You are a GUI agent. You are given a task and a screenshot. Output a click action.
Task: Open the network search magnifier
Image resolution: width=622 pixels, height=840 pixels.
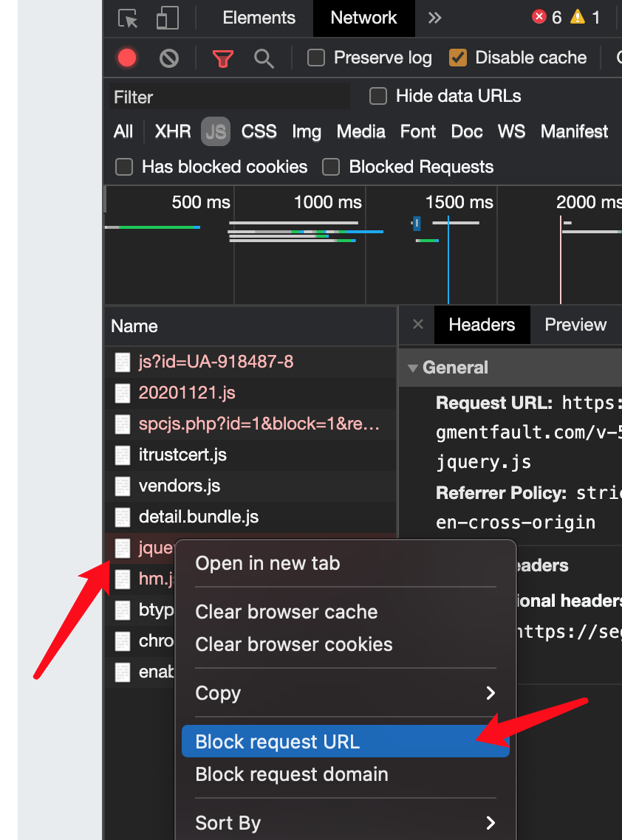264,58
